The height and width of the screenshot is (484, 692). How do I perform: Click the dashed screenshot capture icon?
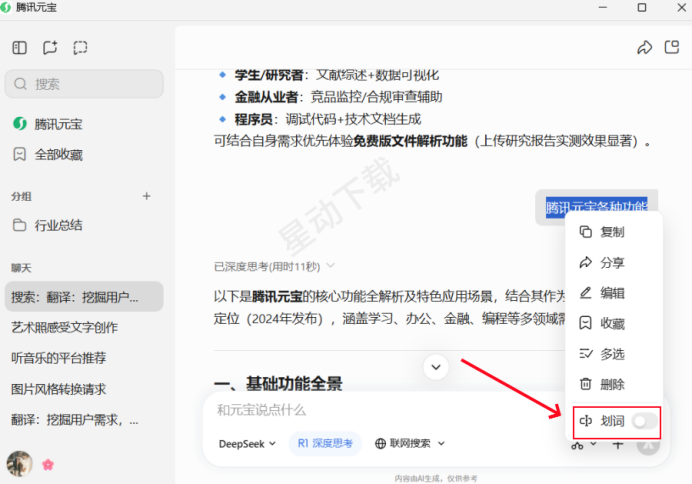coord(80,48)
